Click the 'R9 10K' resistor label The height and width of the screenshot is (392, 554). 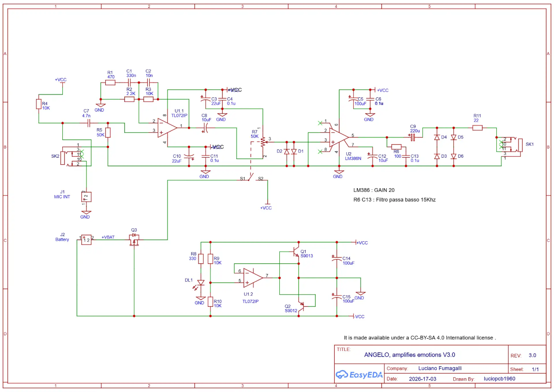(x=217, y=261)
